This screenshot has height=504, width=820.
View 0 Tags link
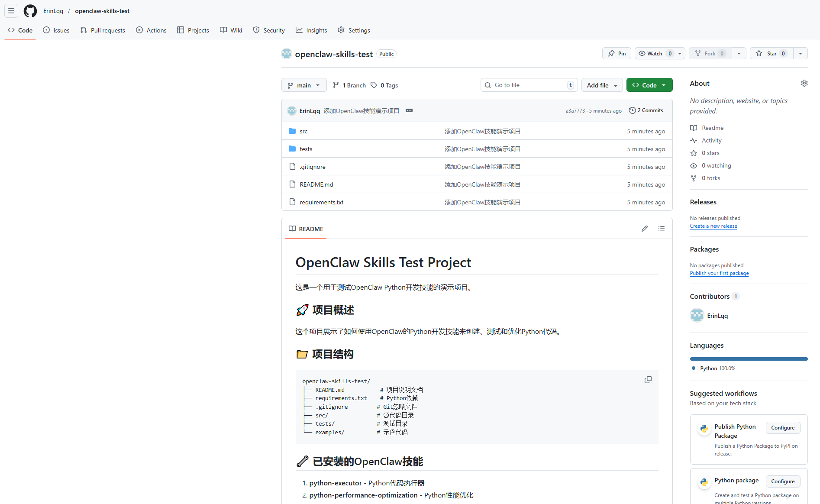384,85
